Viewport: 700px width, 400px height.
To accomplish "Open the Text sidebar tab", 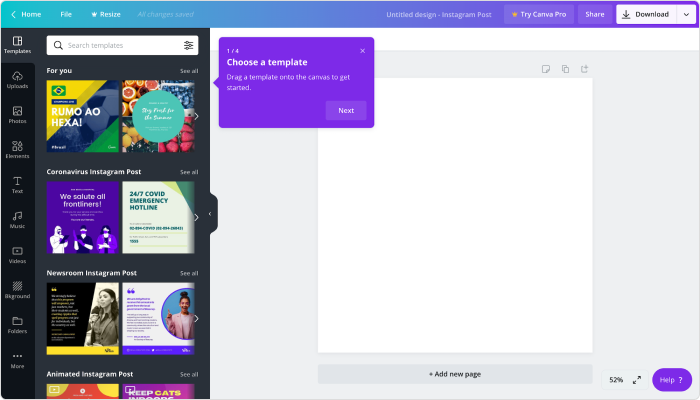I will point(17,185).
